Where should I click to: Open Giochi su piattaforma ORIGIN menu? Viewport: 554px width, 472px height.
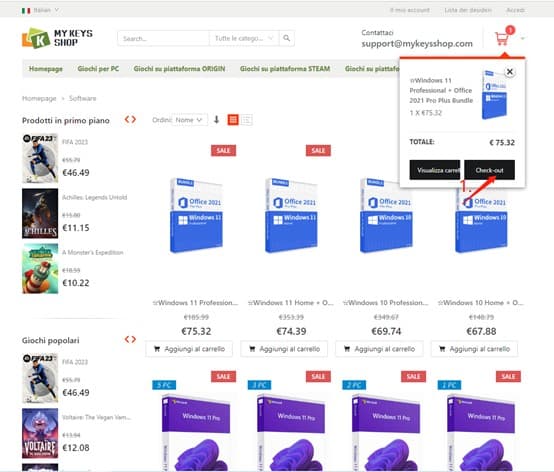coord(179,69)
